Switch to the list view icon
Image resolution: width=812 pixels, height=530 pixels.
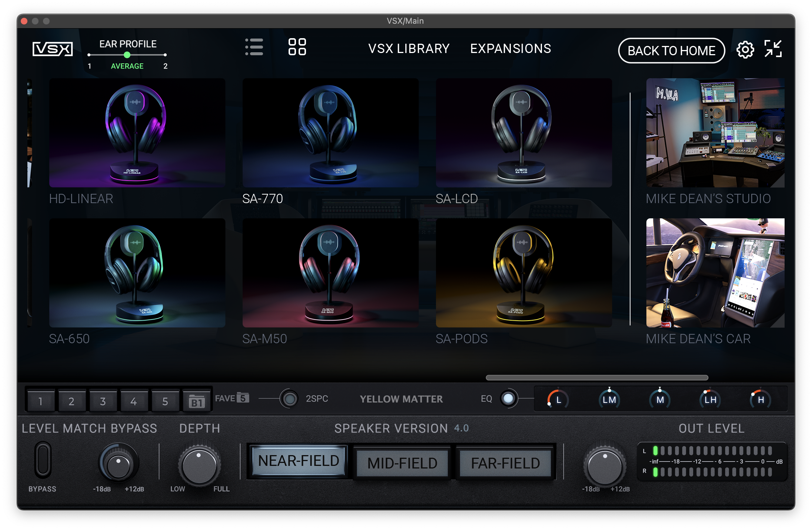pyautogui.click(x=254, y=47)
